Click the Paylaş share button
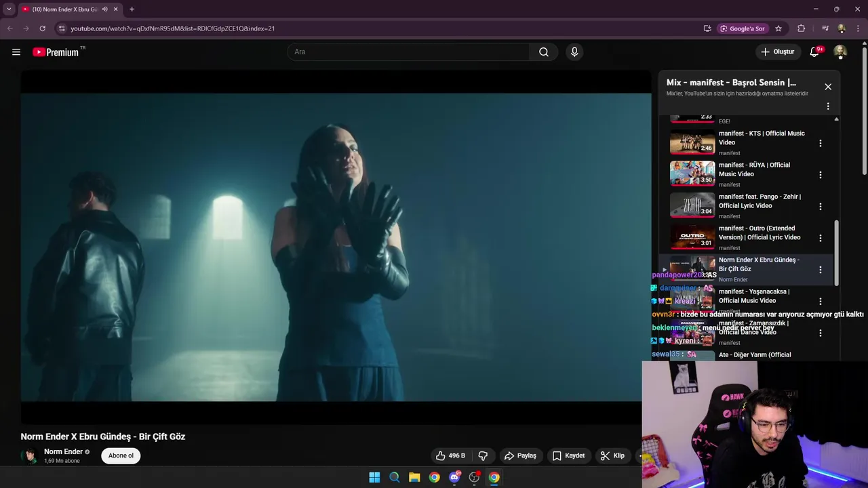The image size is (868, 488). coord(520,455)
